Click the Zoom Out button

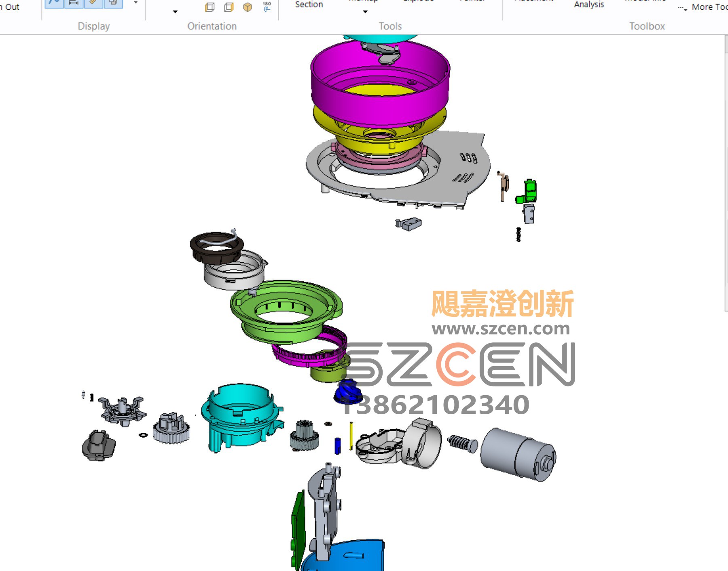[10, 7]
